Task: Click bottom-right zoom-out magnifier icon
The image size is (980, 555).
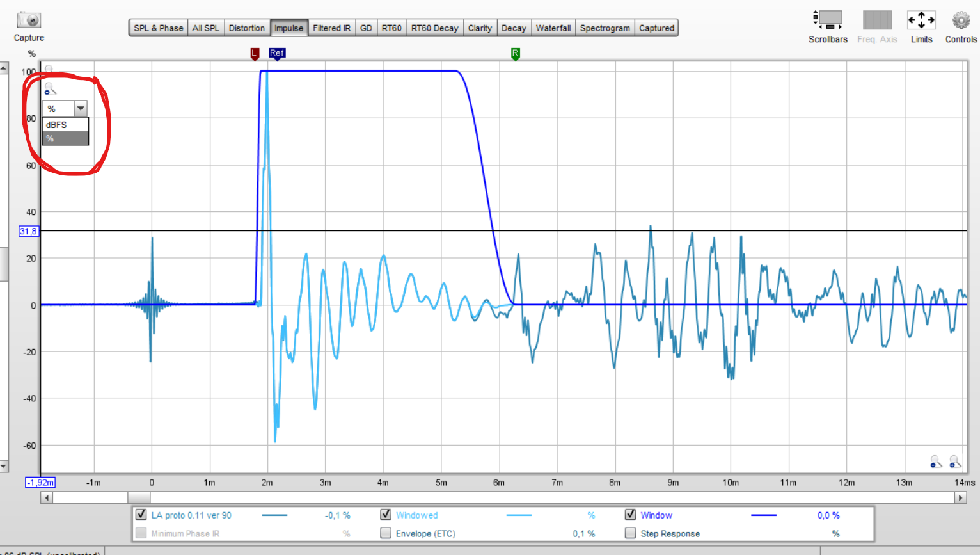Action: point(936,462)
